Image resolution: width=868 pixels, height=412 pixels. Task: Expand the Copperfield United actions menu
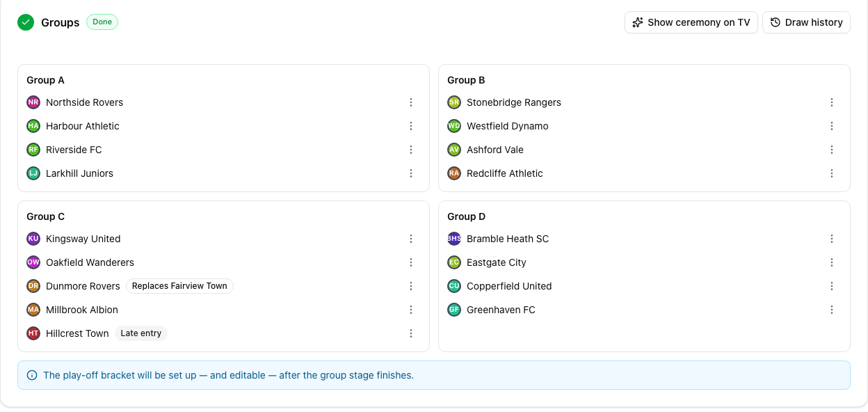pyautogui.click(x=832, y=286)
